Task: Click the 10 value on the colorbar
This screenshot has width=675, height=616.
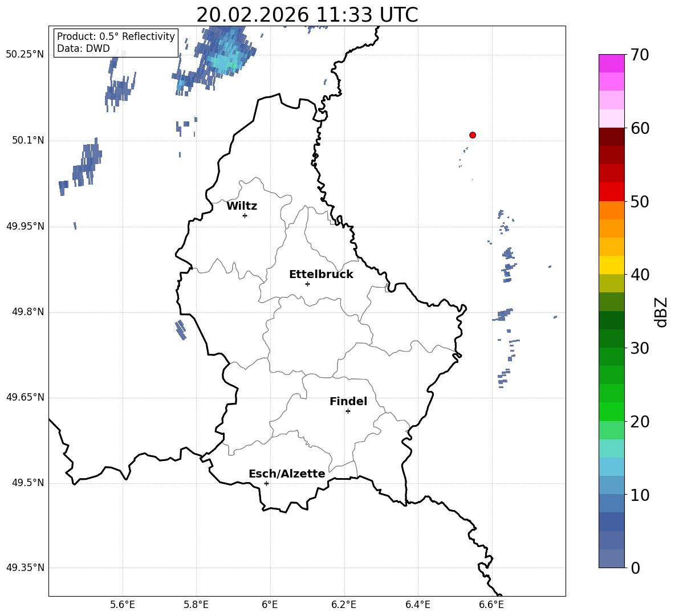Action: coord(639,495)
